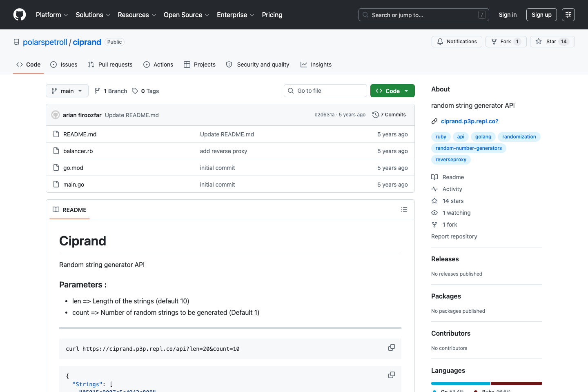Image resolution: width=588 pixels, height=392 pixels.
Task: Click the Sign up button
Action: click(541, 14)
